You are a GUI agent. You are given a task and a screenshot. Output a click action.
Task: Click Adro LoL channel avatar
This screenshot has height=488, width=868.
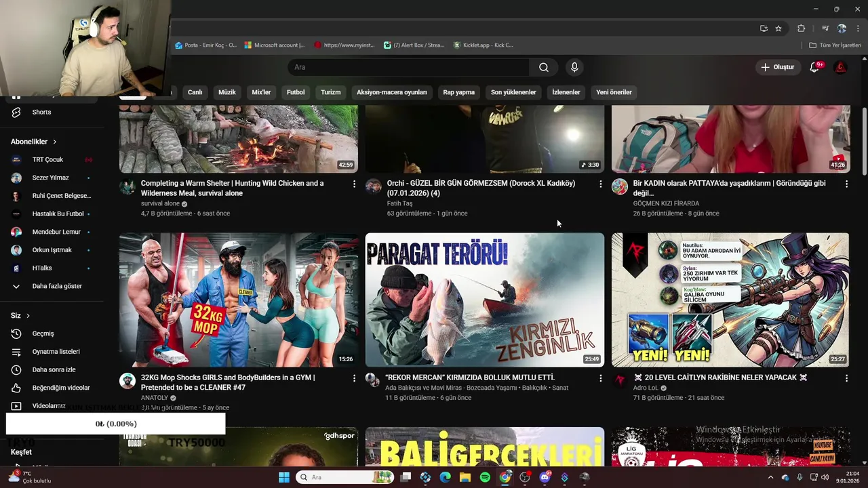620,381
